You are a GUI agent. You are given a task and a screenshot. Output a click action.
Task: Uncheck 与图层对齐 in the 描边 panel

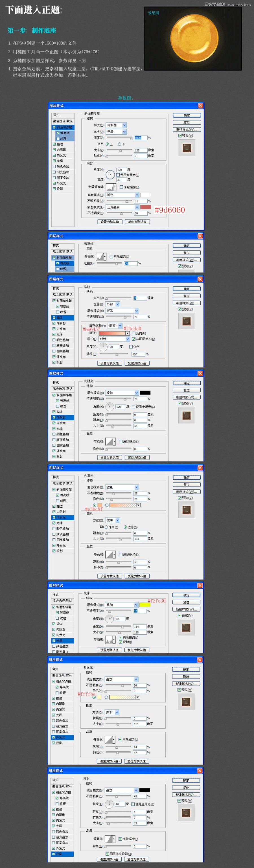click(x=134, y=339)
